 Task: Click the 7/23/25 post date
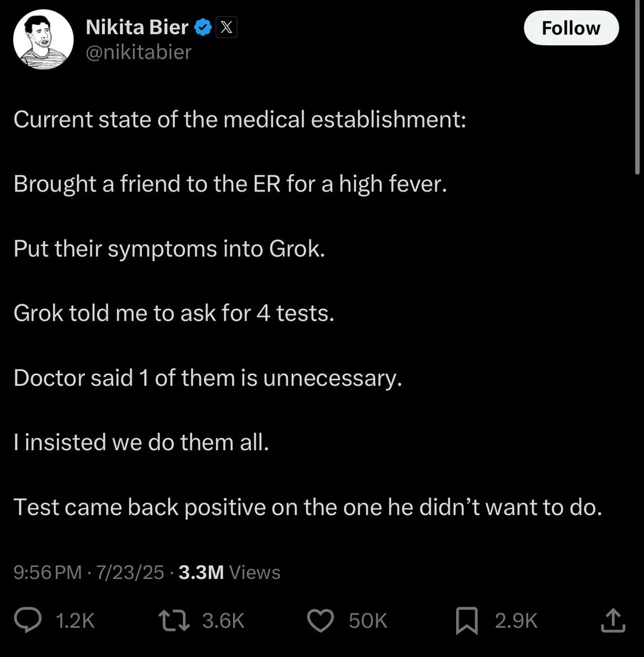[x=130, y=572]
